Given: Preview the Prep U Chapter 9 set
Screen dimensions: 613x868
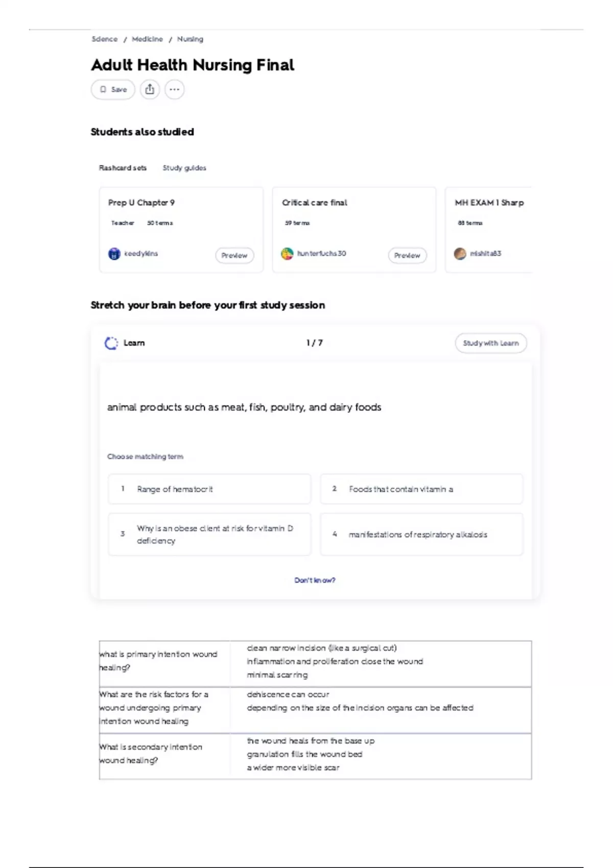Looking at the screenshot, I should point(234,255).
